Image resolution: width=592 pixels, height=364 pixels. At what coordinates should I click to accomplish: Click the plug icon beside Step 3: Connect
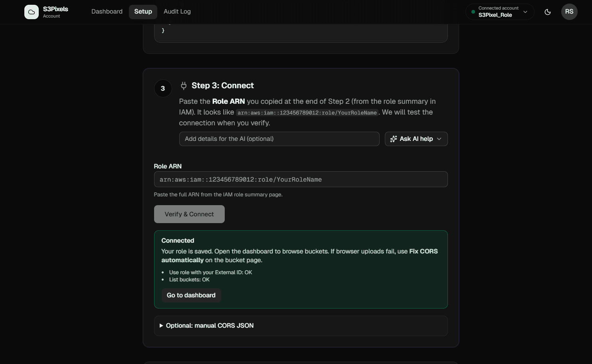183,85
